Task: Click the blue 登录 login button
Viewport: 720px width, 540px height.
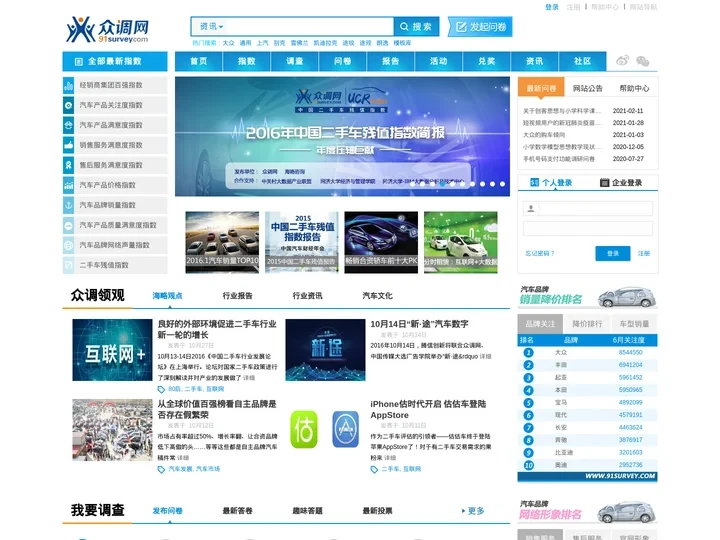Action: coord(613,253)
